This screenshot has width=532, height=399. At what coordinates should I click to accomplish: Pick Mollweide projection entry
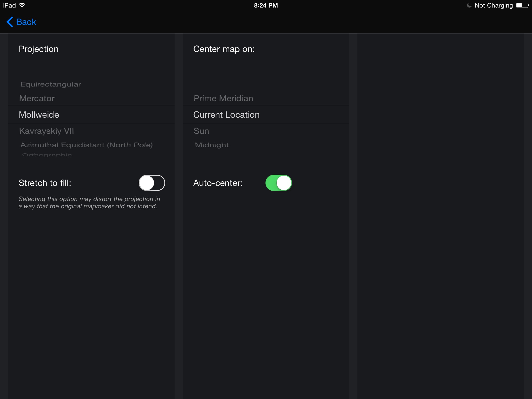[x=39, y=115]
